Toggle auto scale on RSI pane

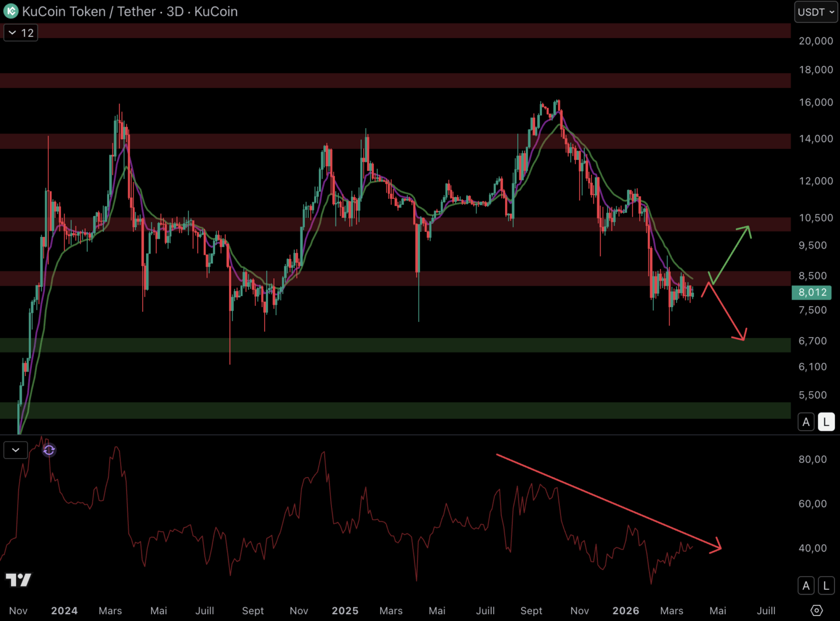(x=806, y=585)
